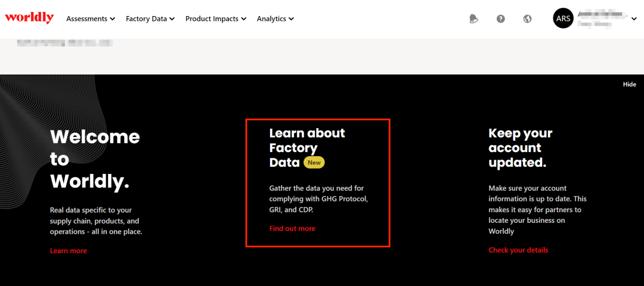The height and width of the screenshot is (286, 644).
Task: Open the Assessments dropdown menu
Action: click(91, 18)
